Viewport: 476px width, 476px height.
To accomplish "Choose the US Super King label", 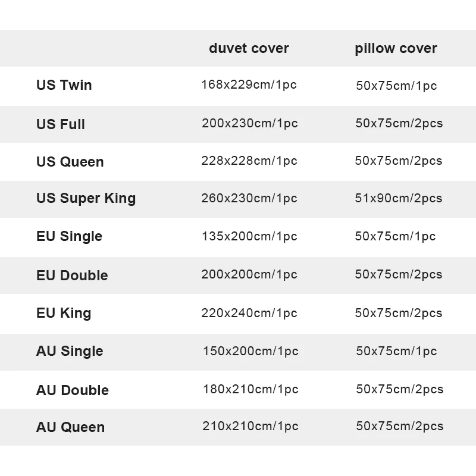I will (86, 198).
